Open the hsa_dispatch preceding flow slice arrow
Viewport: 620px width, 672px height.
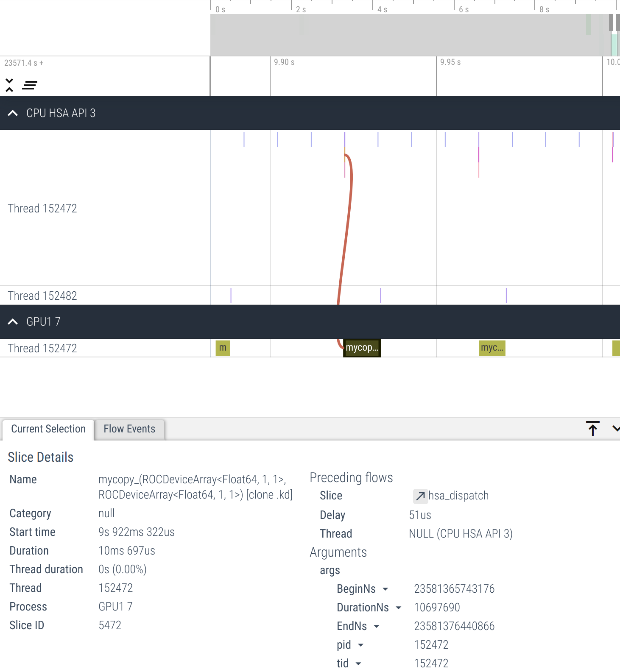tap(420, 496)
